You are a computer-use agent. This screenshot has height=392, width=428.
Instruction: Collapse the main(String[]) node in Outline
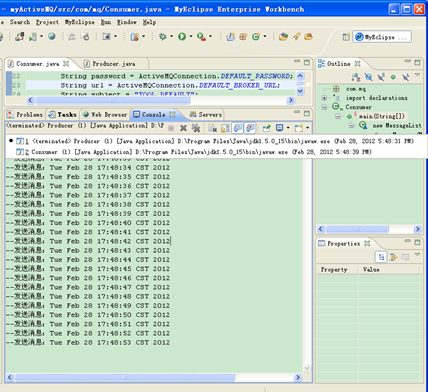338,116
